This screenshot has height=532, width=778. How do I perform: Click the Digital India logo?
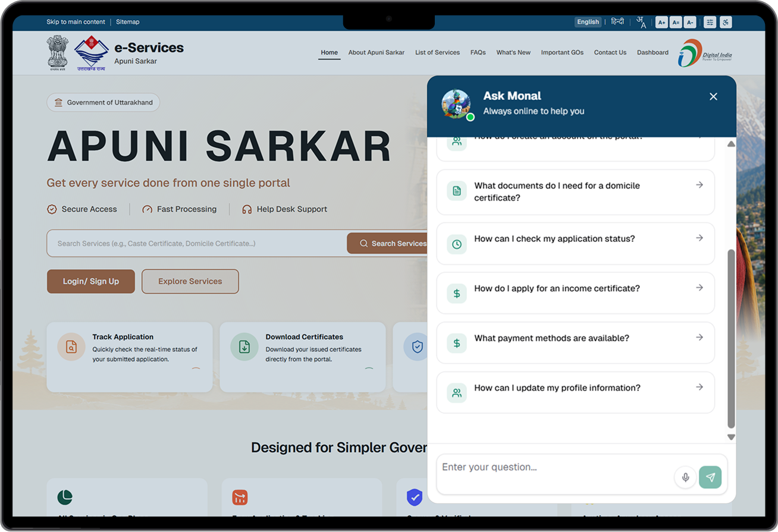coord(705,53)
